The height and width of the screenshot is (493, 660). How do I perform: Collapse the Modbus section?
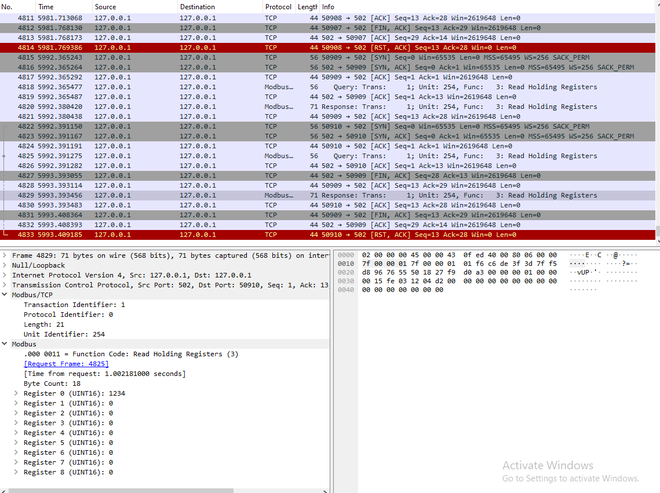(5, 344)
